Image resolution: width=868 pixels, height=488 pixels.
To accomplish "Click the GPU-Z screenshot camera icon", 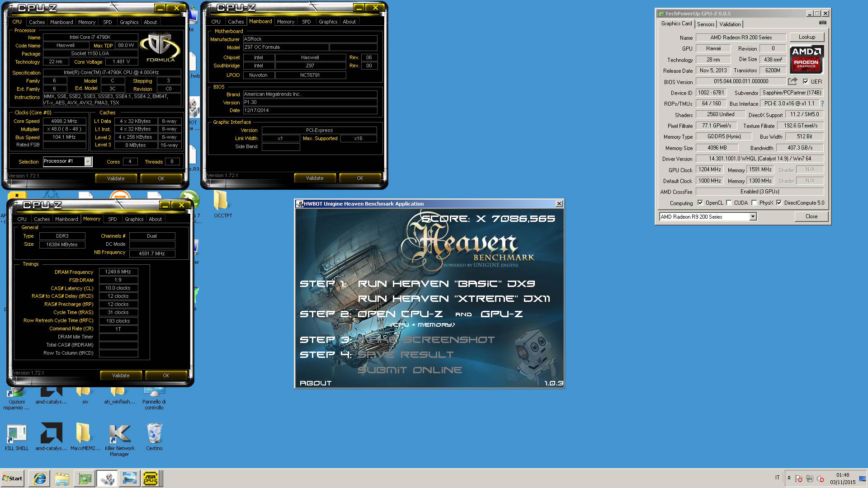I will point(822,23).
